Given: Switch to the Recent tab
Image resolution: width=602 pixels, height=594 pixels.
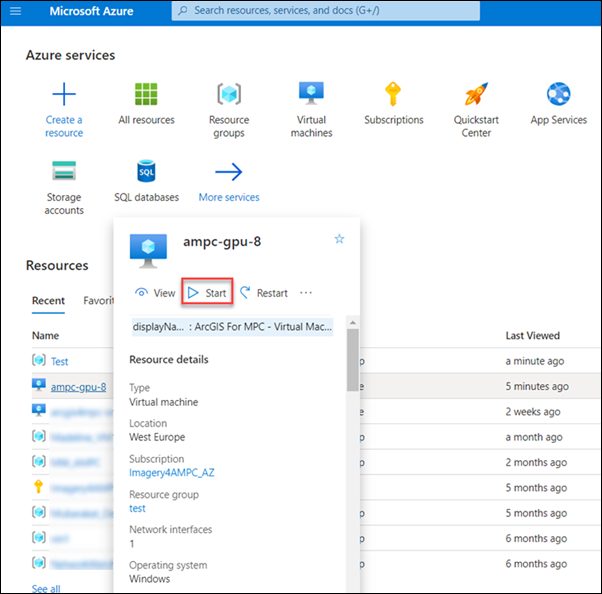Looking at the screenshot, I should tap(48, 301).
